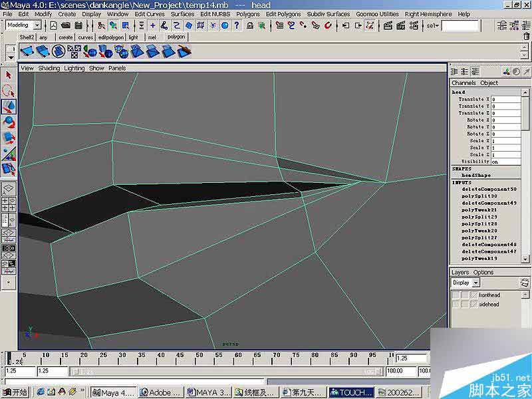Switch to the polygon shelf tab
This screenshot has height=399, width=532.
point(176,37)
